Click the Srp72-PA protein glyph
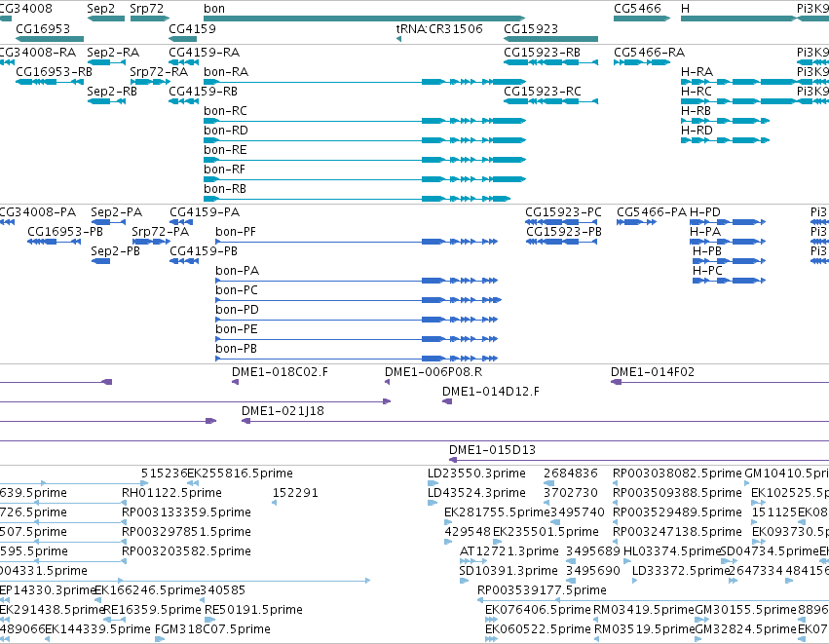This screenshot has width=829, height=644. point(151,243)
